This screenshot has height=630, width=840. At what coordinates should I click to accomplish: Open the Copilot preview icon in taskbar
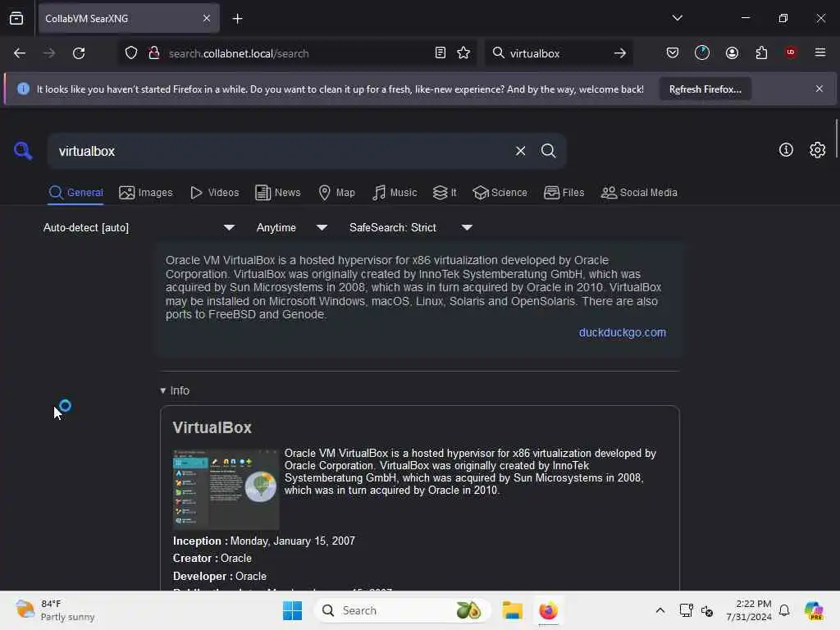pyautogui.click(x=814, y=610)
